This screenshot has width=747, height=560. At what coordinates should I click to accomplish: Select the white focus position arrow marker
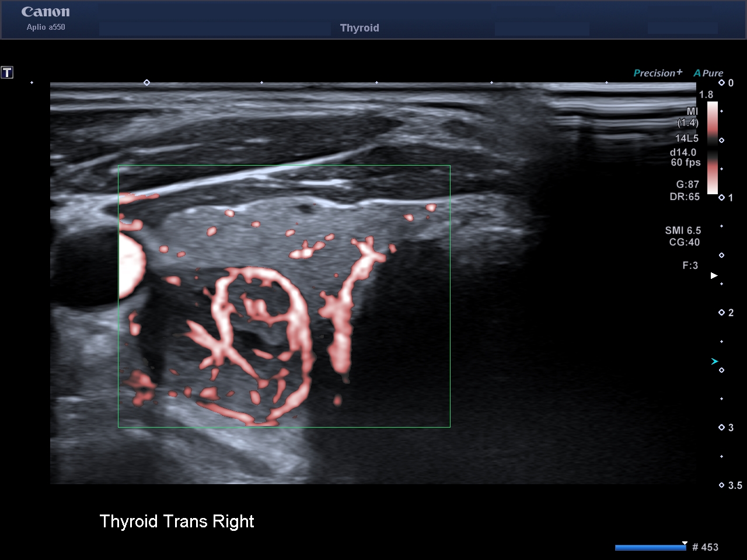(x=714, y=275)
